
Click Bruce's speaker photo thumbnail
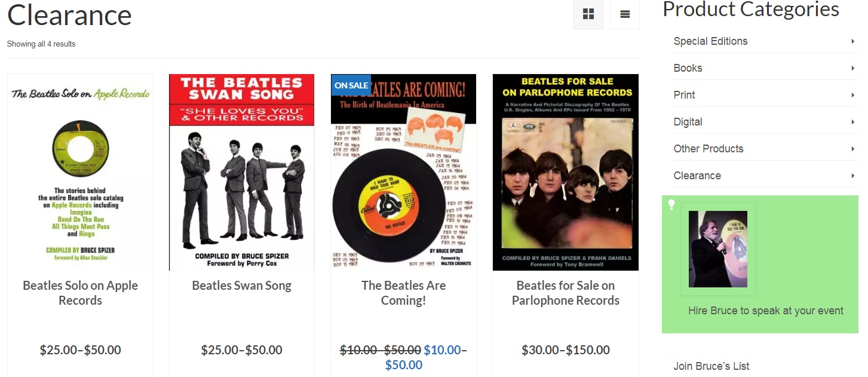(x=718, y=249)
